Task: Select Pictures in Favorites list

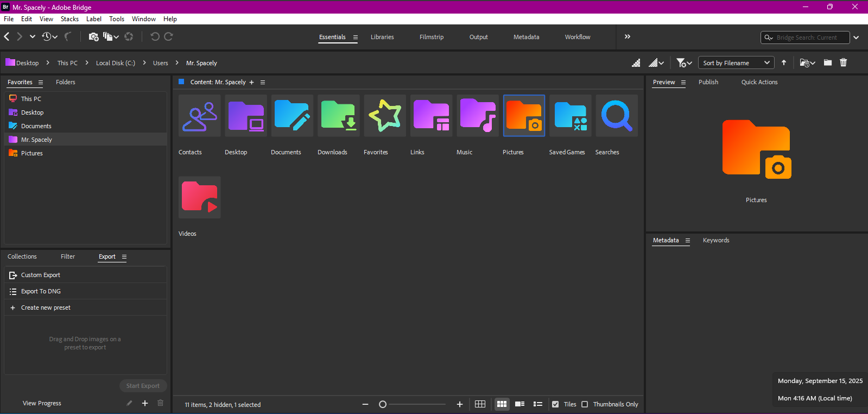Action: tap(85, 153)
